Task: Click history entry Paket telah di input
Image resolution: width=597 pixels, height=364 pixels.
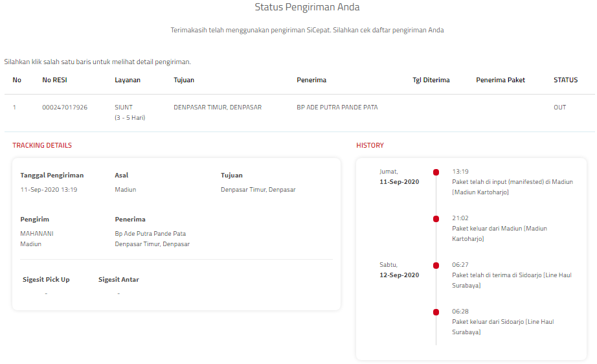Action: click(512, 187)
